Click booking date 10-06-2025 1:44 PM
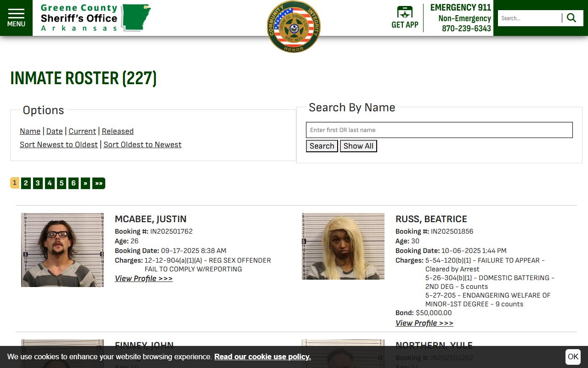Screen dimensions: 588x368 coord(474,251)
